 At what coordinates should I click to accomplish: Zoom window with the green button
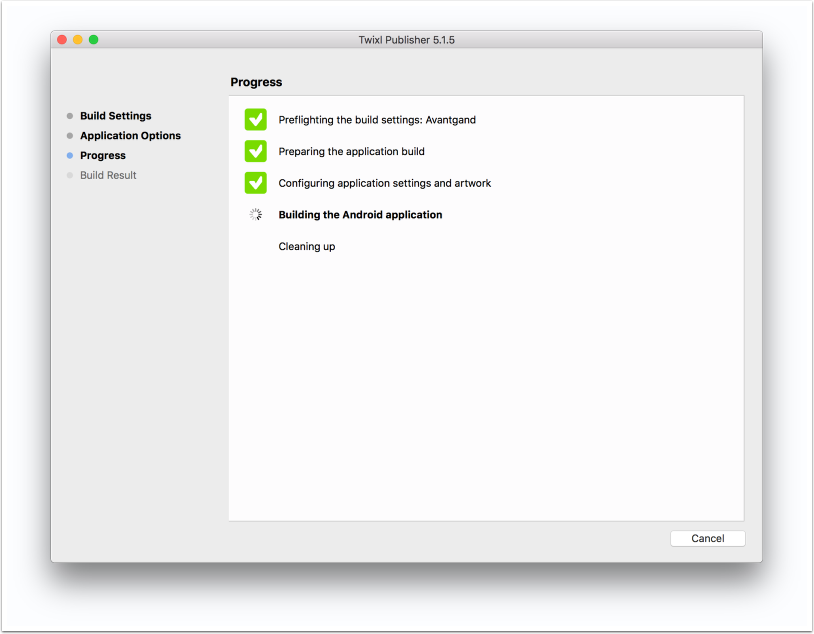pyautogui.click(x=93, y=39)
